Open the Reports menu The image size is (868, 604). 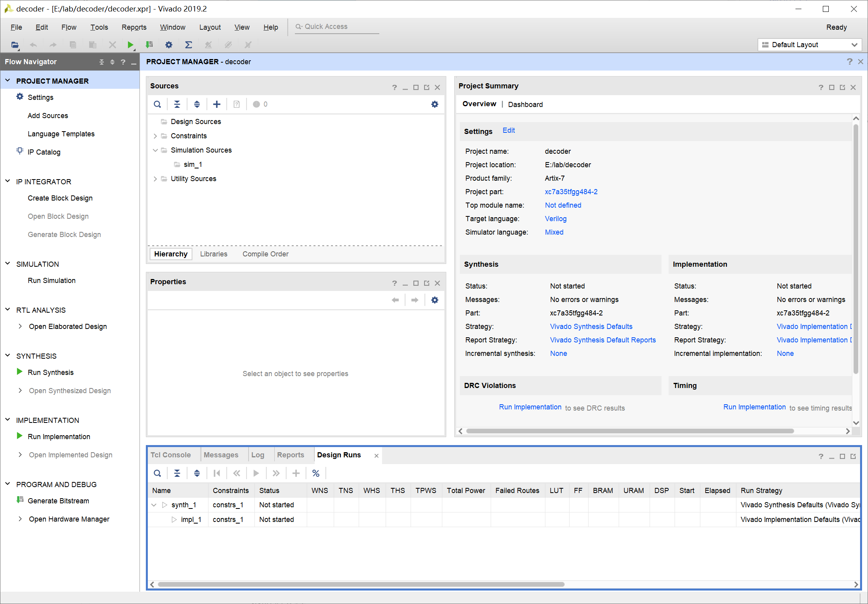click(x=134, y=27)
